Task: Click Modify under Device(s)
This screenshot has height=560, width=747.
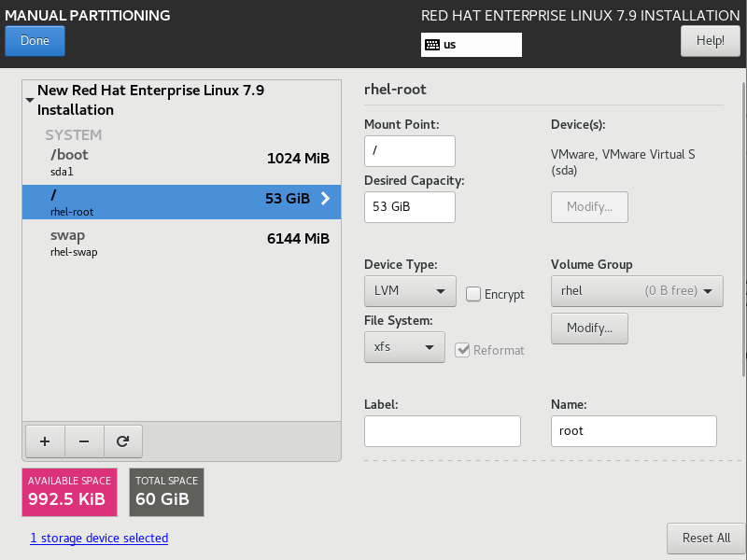Action: click(589, 207)
